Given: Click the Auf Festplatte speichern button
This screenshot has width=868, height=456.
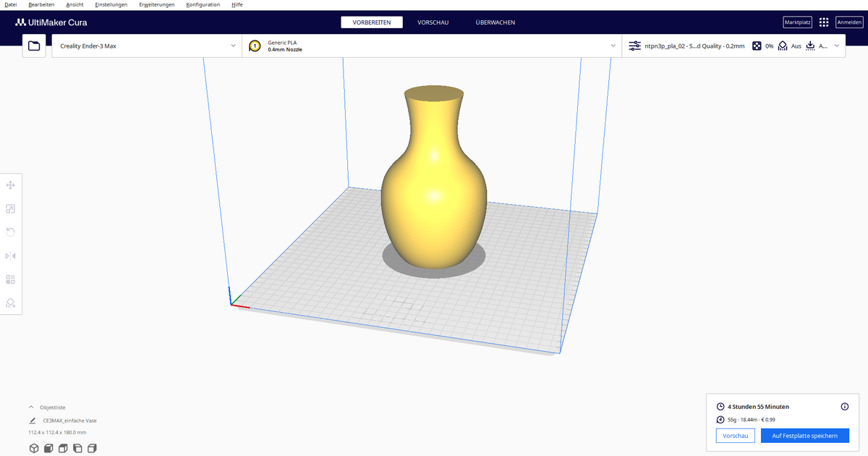Looking at the screenshot, I should coord(804,435).
